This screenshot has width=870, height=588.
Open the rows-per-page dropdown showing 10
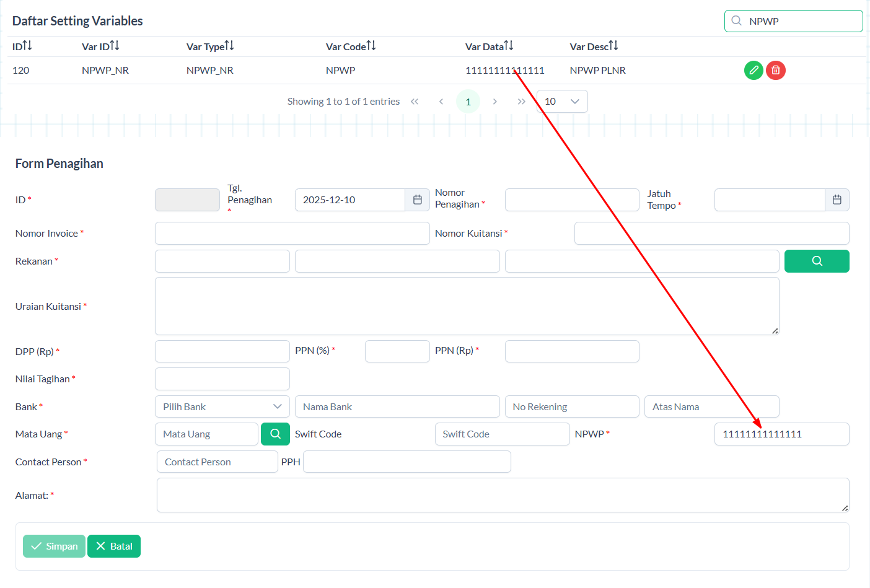coord(562,102)
